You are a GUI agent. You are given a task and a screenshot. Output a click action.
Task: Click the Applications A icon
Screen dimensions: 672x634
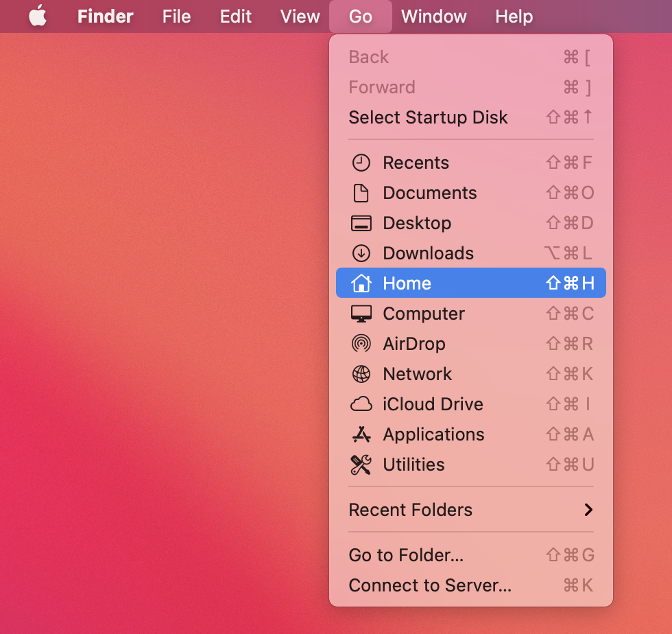[361, 434]
